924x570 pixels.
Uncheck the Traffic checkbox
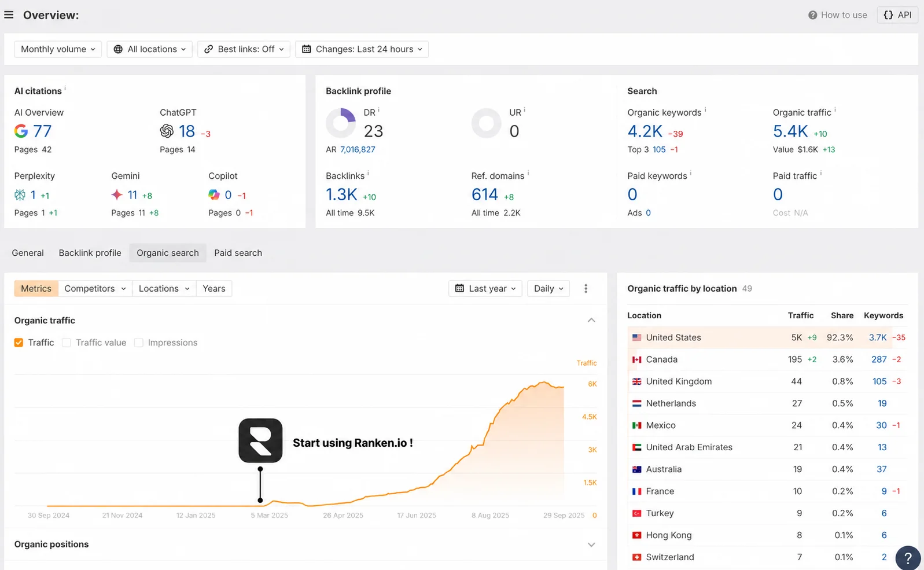(19, 343)
